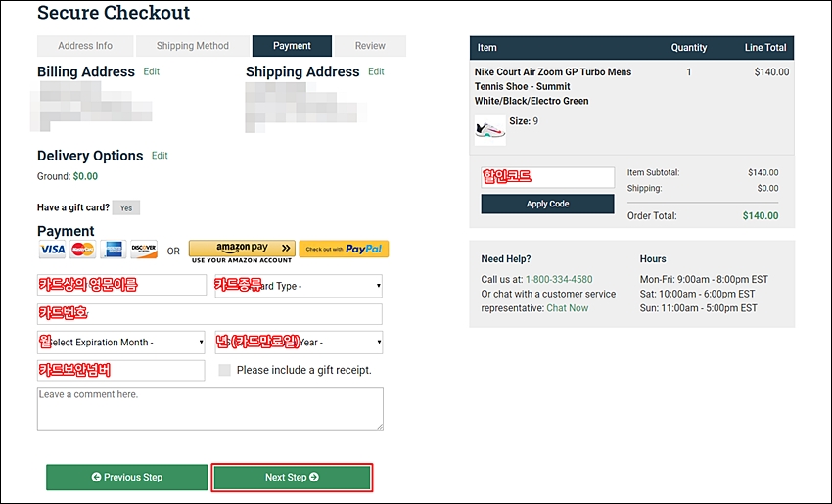Call the 1-800-334-4580 phone link
Viewport: 832px width, 504px height.
pos(559,280)
